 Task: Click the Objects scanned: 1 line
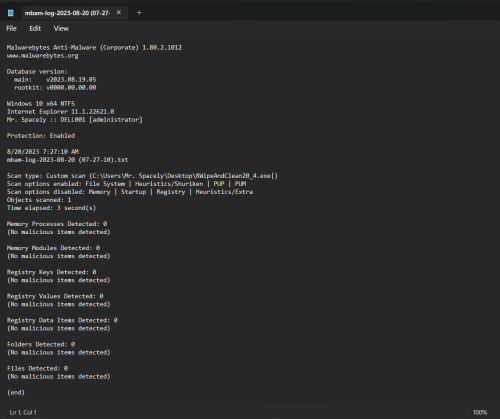click(39, 200)
